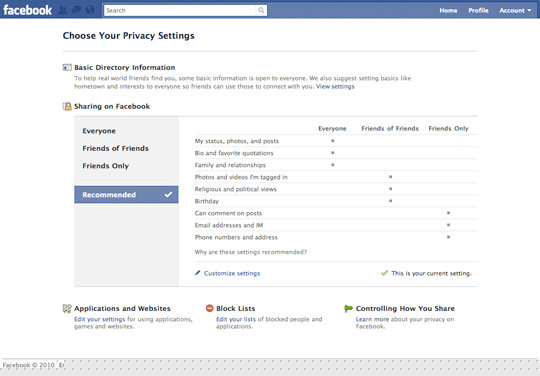Select the Recommended preset
This screenshot has height=376, width=540.
click(x=126, y=195)
